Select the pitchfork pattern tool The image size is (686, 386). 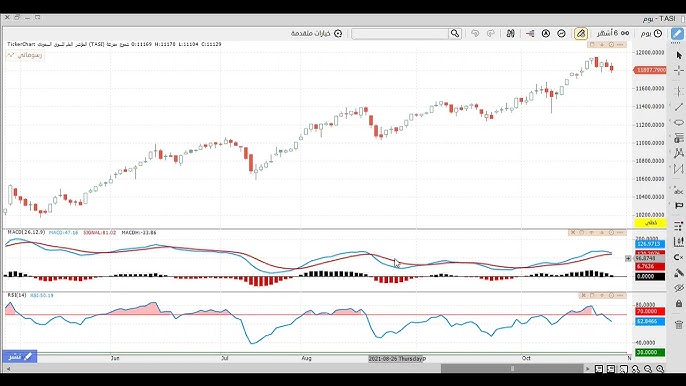(679, 153)
